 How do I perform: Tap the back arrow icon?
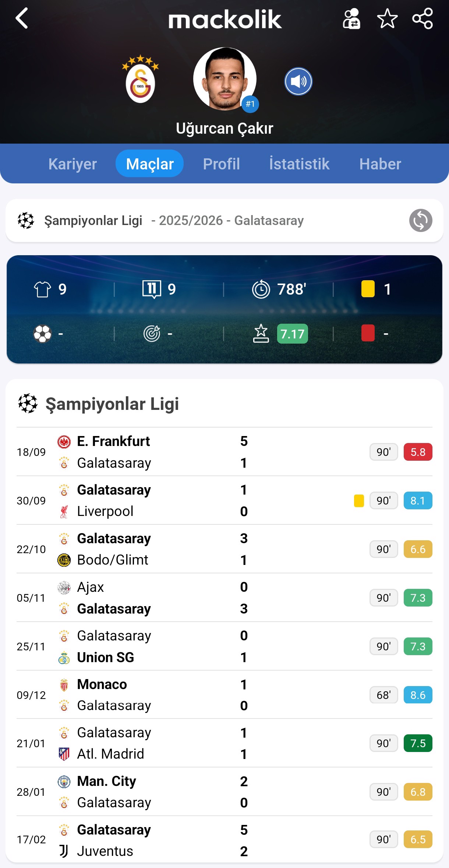(22, 18)
